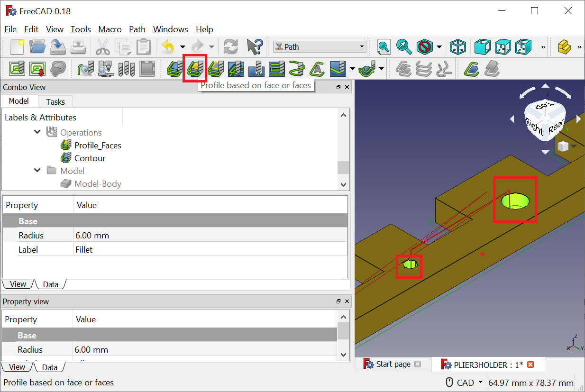Set isometric view
The width and height of the screenshot is (585, 392).
click(x=458, y=46)
